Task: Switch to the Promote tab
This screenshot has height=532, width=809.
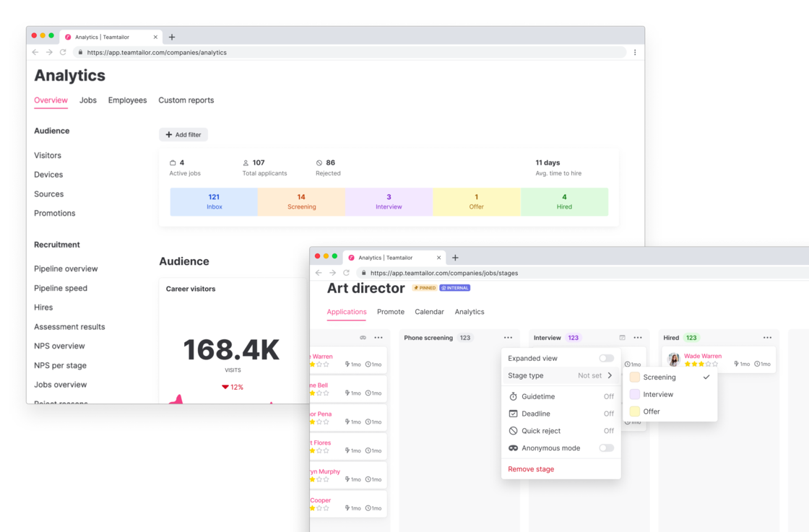Action: pyautogui.click(x=391, y=312)
